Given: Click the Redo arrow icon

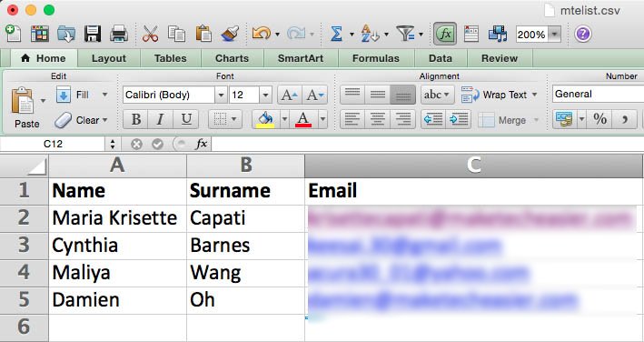Looking at the screenshot, I should click(296, 34).
